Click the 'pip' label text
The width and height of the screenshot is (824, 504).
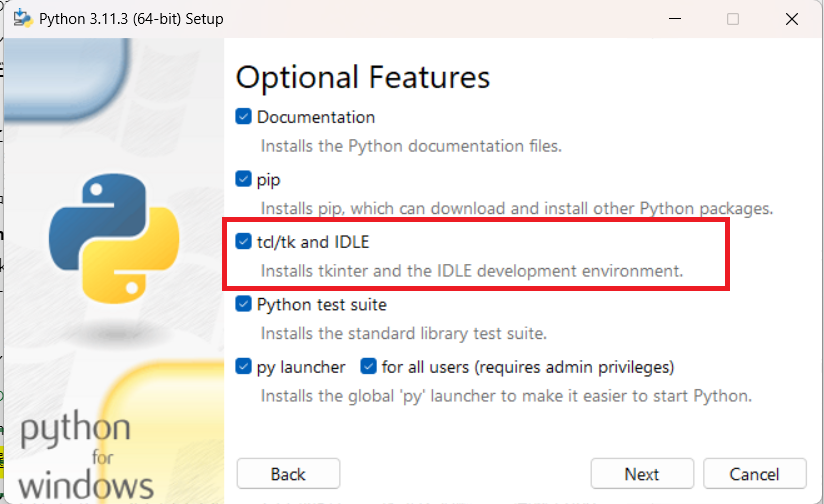point(269,180)
